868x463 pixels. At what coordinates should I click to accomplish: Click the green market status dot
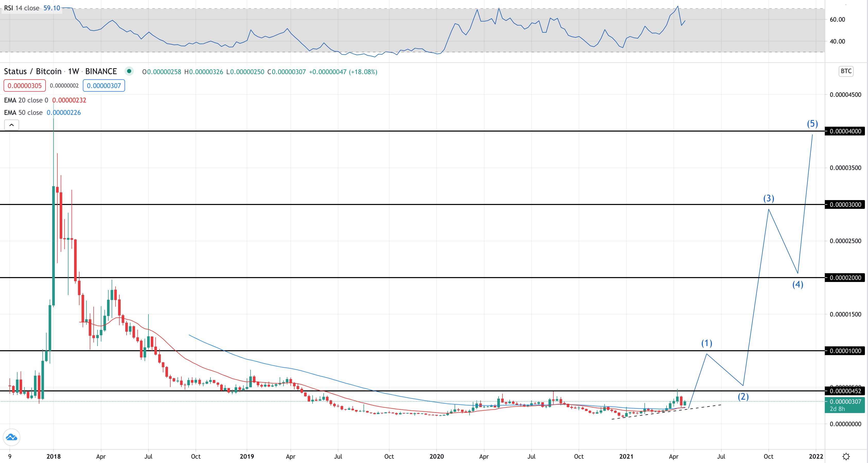coord(129,71)
